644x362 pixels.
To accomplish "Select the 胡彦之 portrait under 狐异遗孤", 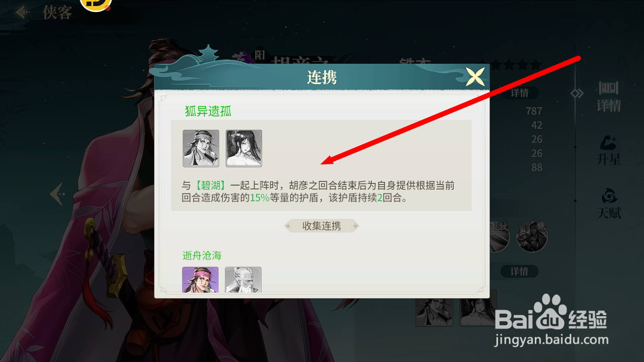I will [x=201, y=148].
